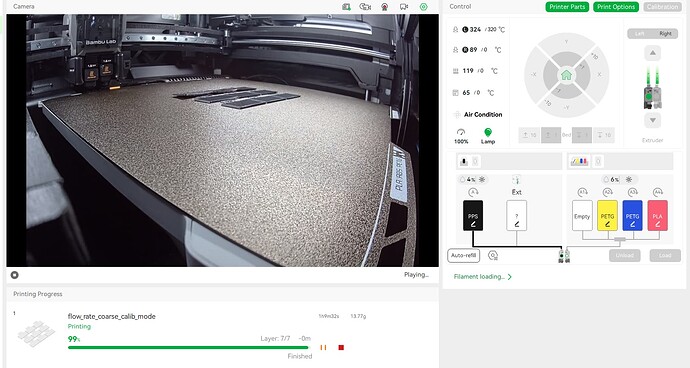Stop the print with red square
The width and height of the screenshot is (690, 368).
341,347
